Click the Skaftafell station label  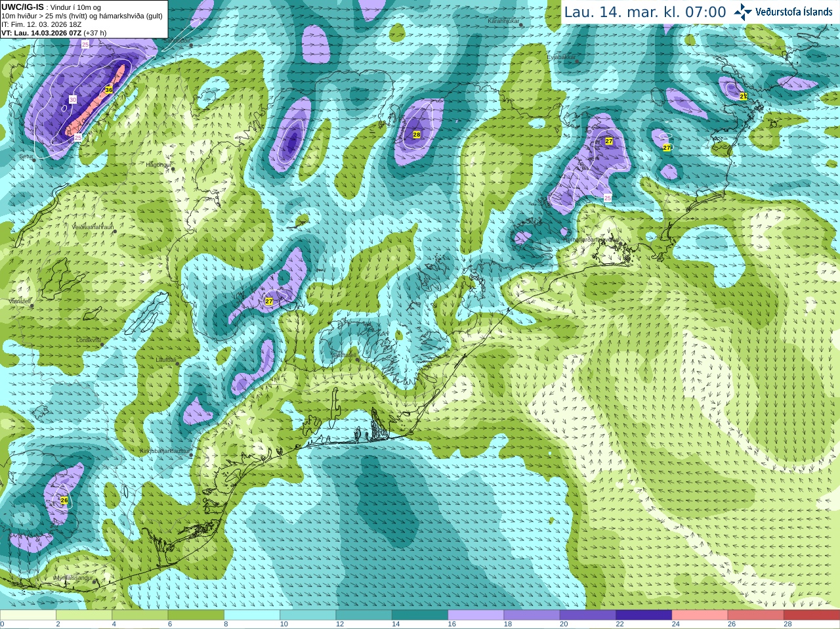click(344, 355)
